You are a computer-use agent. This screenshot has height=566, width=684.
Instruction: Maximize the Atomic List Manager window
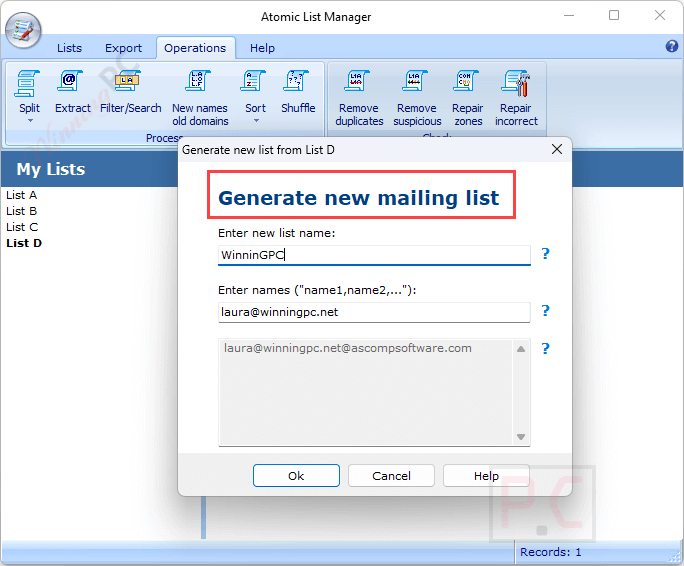click(614, 16)
